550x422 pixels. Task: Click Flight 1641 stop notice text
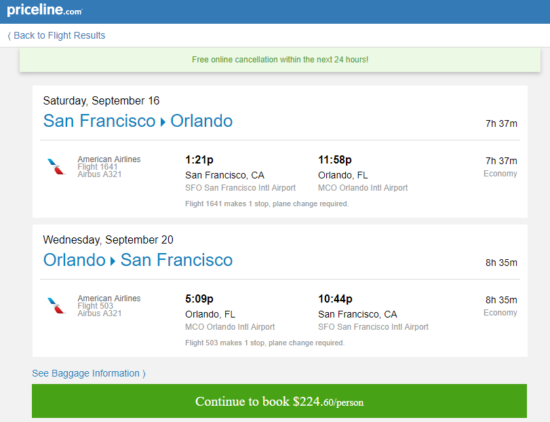coord(267,204)
